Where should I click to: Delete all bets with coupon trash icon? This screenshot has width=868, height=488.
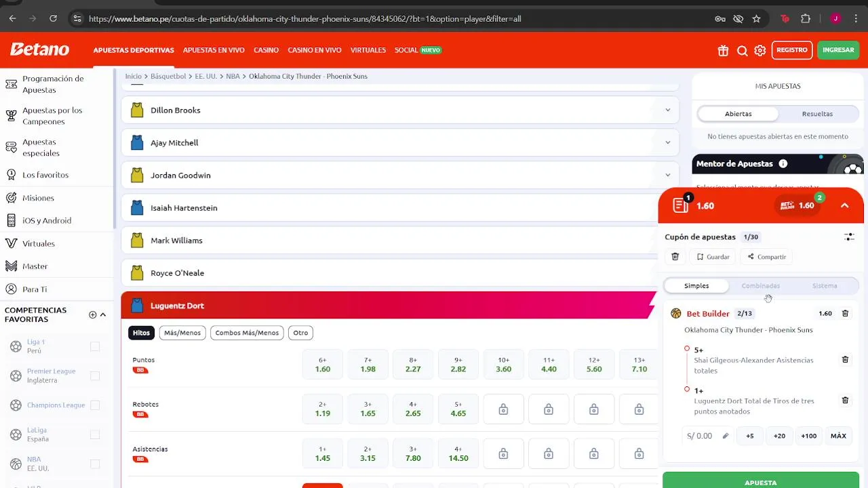[x=675, y=257]
